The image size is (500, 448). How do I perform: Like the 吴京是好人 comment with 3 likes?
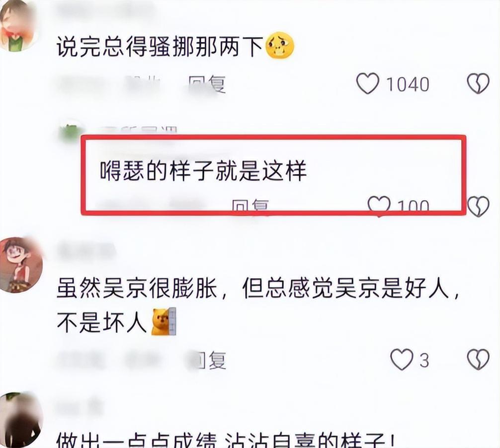[x=402, y=360]
